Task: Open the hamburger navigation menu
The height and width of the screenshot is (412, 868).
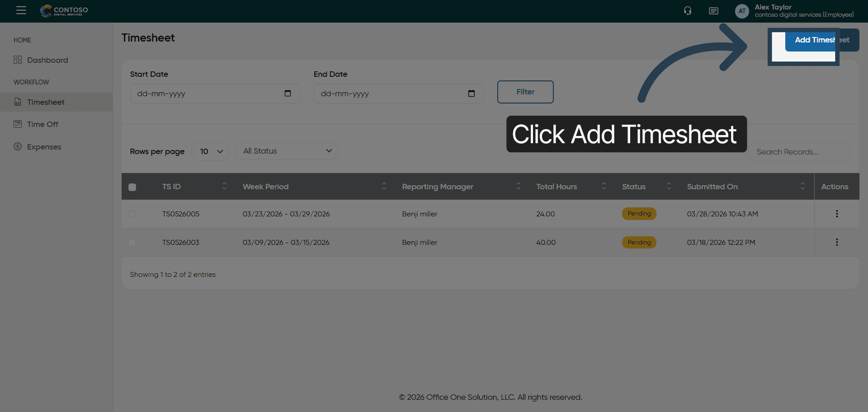Action: click(21, 10)
